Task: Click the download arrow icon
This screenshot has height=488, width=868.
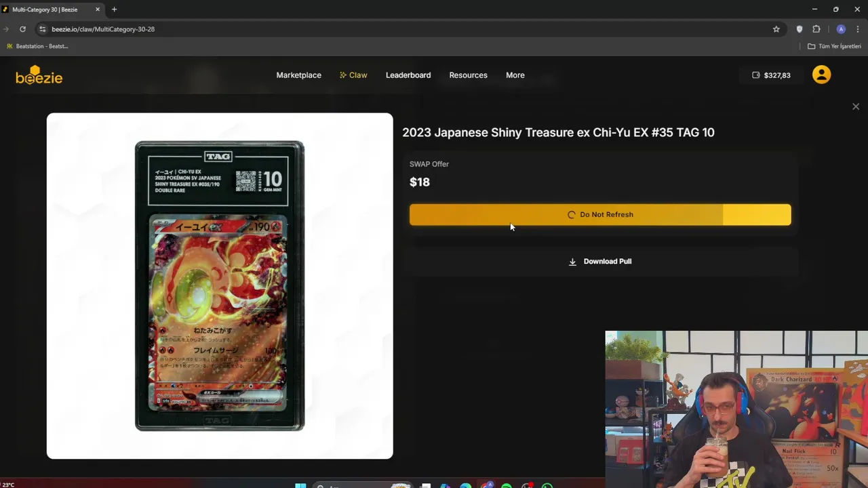Action: pyautogui.click(x=572, y=262)
